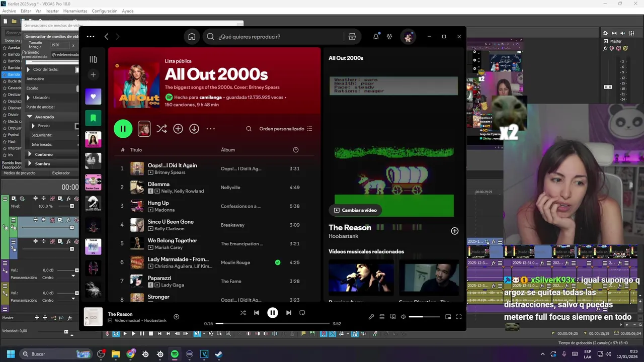Search within the playlist magnifier icon
Image resolution: width=644 pixels, height=362 pixels.
click(249, 129)
